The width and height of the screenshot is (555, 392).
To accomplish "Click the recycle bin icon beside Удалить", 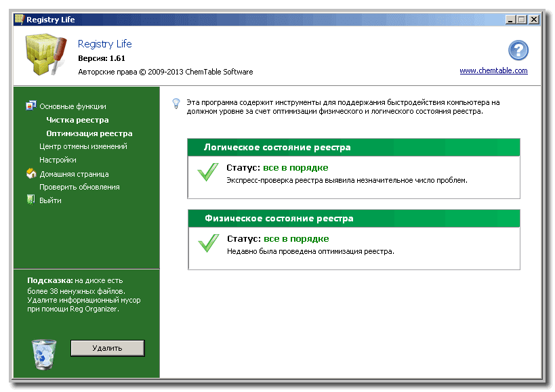I will pos(44,354).
